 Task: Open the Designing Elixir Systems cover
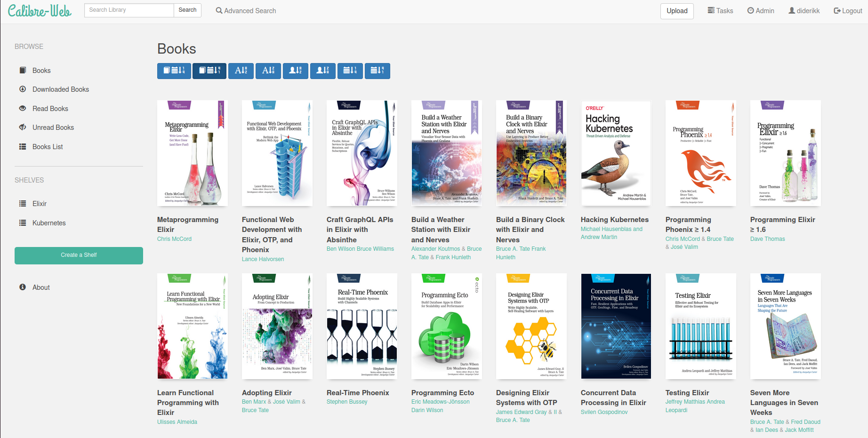[531, 326]
